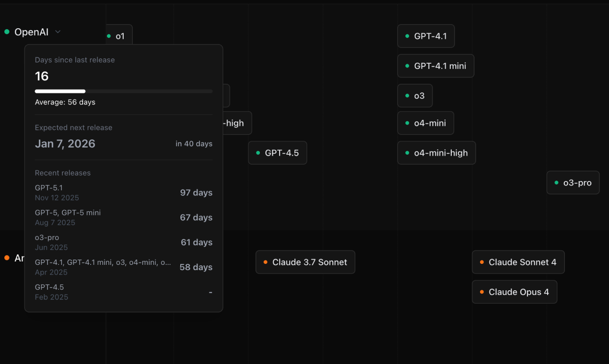Click the 'in 40 days' label
The image size is (609, 364).
194,144
